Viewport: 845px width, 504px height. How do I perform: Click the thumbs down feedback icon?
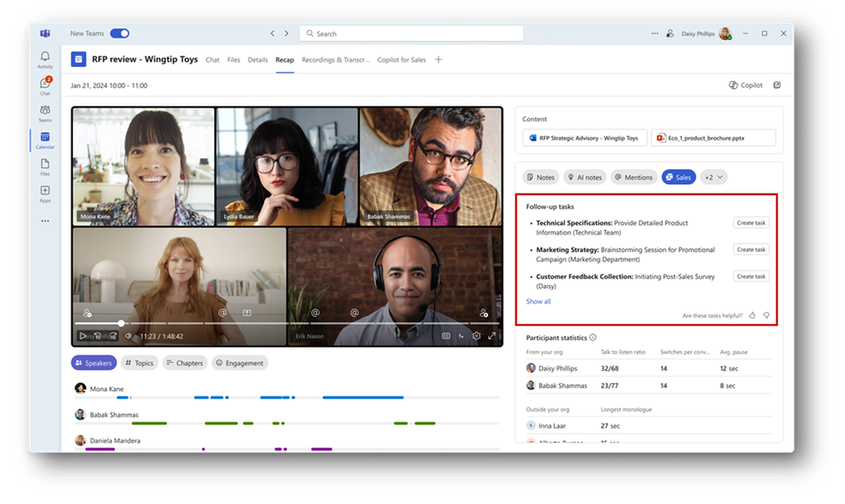pos(766,315)
